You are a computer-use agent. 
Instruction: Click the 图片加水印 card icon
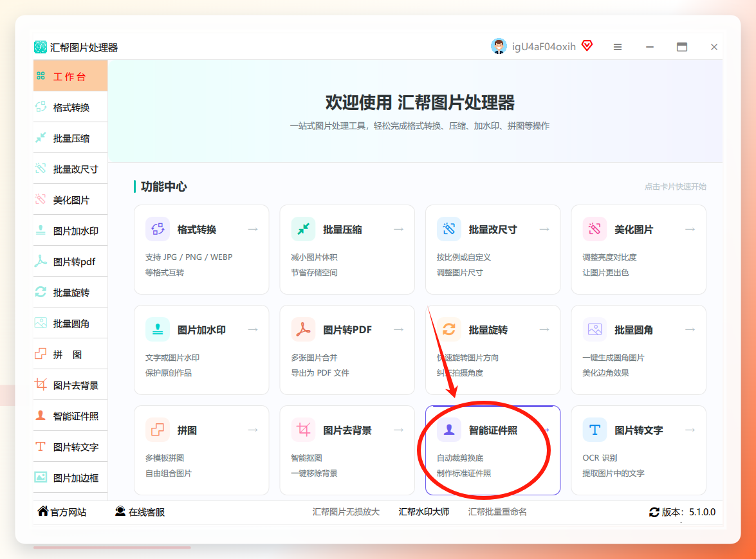pos(158,329)
